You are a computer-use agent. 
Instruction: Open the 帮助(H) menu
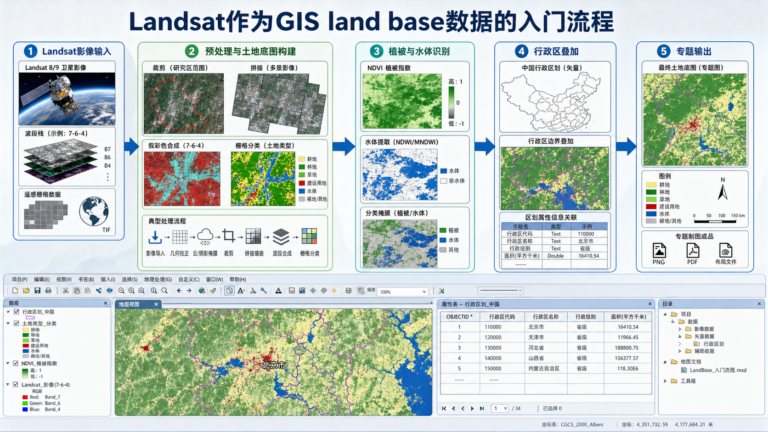click(238, 279)
